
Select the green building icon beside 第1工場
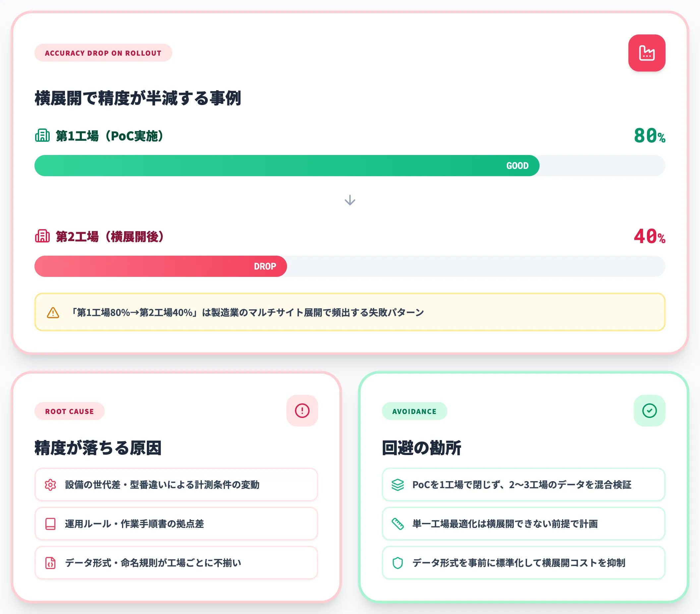coord(42,135)
